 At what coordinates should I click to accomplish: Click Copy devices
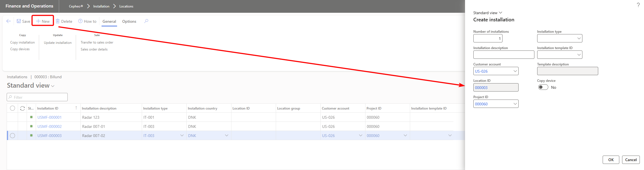pos(20,49)
